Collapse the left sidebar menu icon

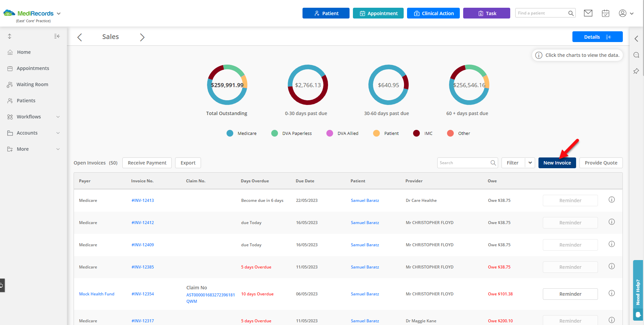[57, 36]
